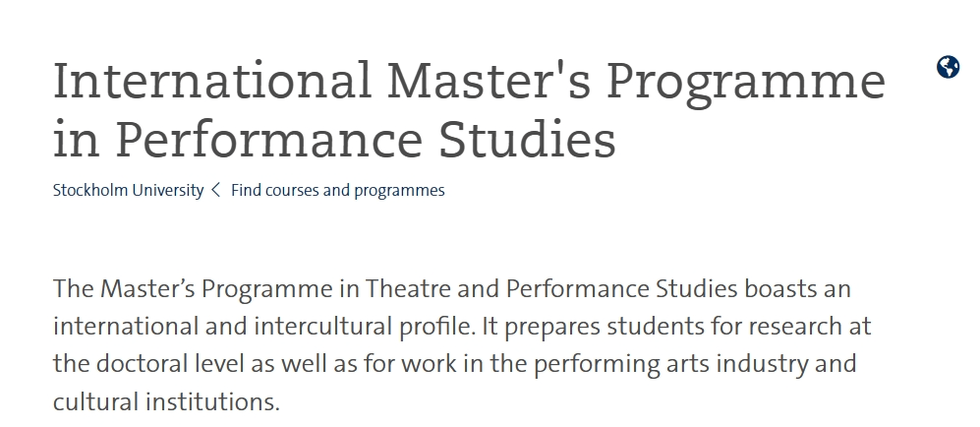Click the breadcrumb chevron separator

point(216,190)
